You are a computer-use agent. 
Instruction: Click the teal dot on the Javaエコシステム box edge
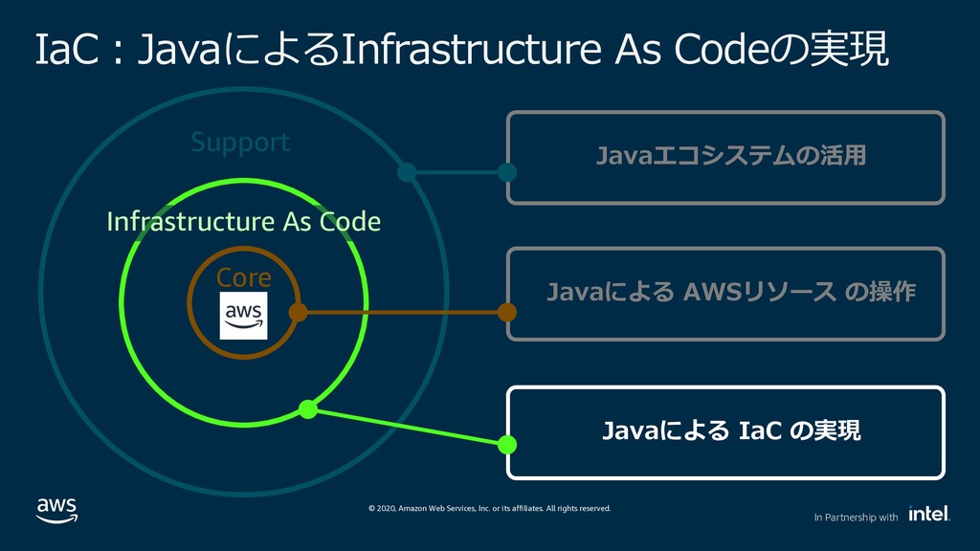pyautogui.click(x=507, y=172)
